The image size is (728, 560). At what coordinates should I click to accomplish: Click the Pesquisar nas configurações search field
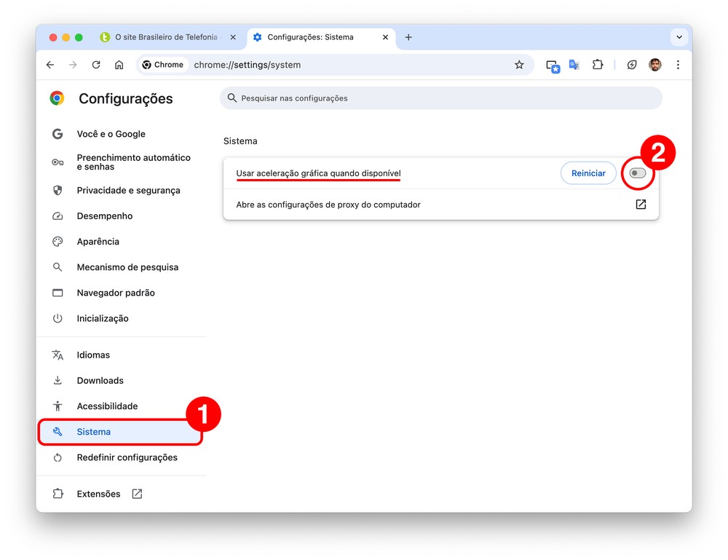tap(440, 98)
